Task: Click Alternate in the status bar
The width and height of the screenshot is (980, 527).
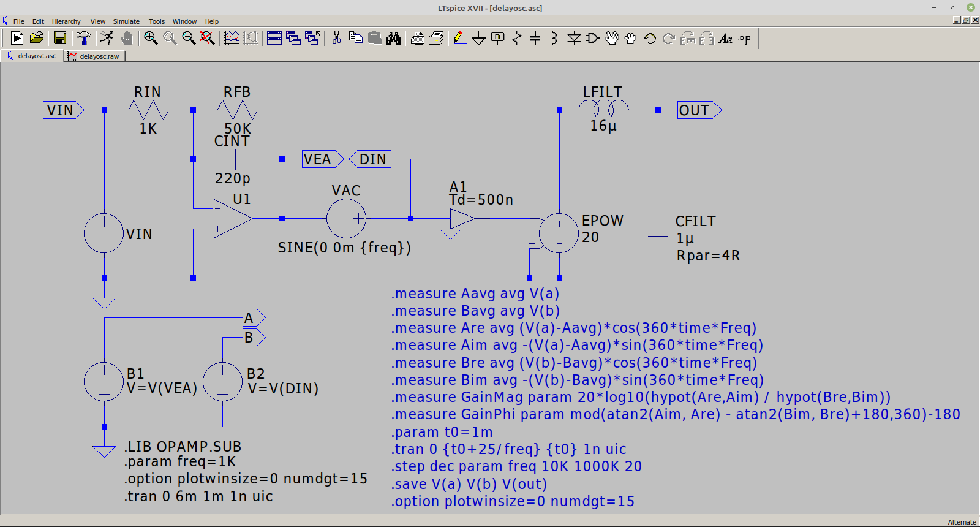Action: coord(962,522)
